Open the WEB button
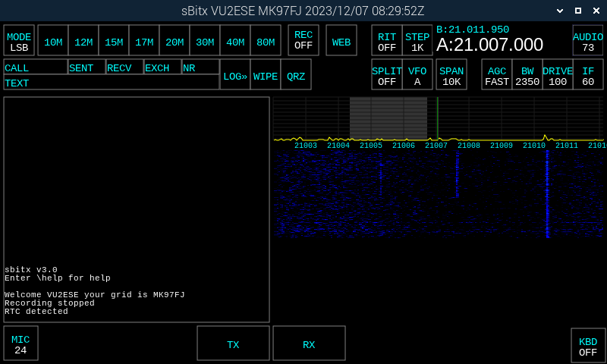 click(x=341, y=41)
